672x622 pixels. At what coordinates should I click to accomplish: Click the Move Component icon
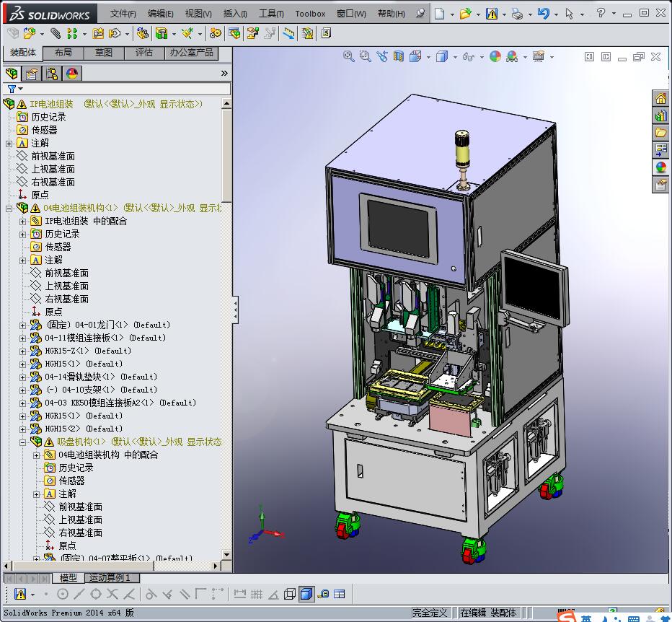tap(115, 33)
